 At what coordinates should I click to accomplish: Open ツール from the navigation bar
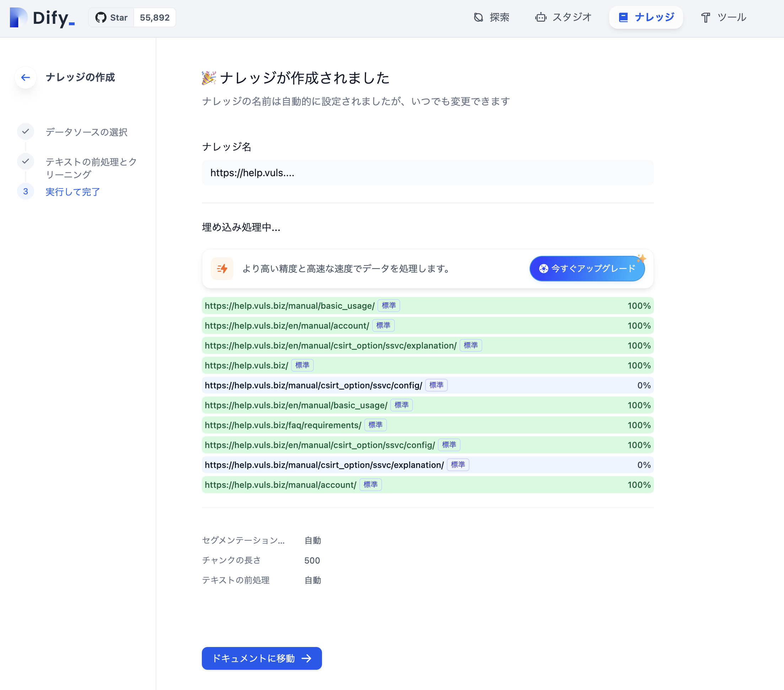(x=724, y=17)
